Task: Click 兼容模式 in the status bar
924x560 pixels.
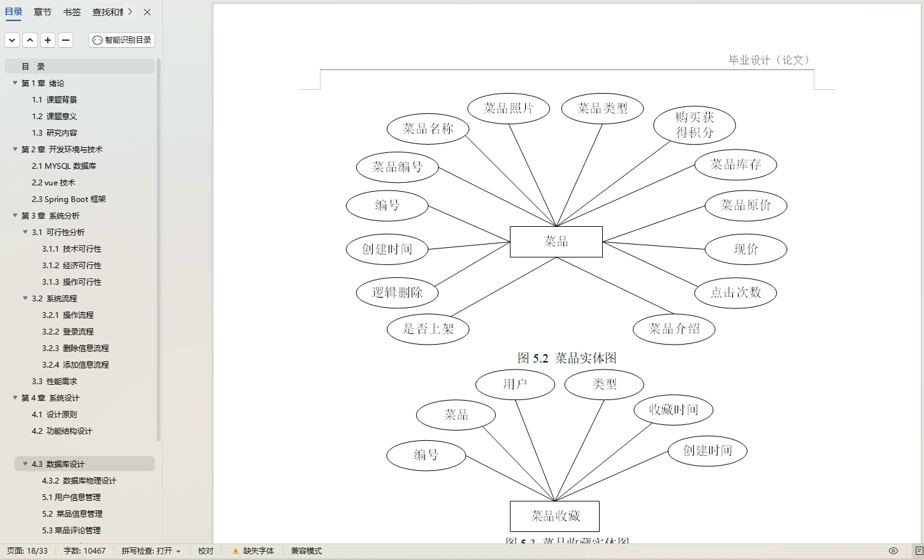Action: pos(307,551)
